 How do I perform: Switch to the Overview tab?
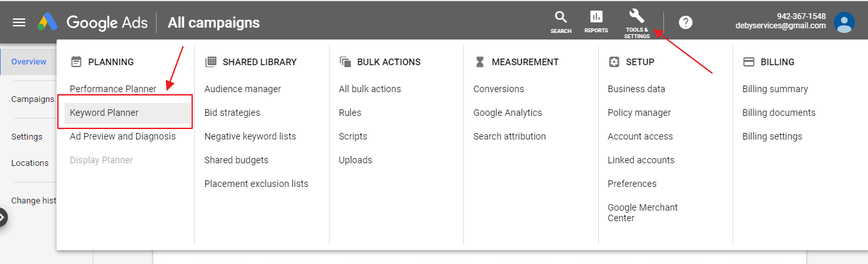point(28,61)
